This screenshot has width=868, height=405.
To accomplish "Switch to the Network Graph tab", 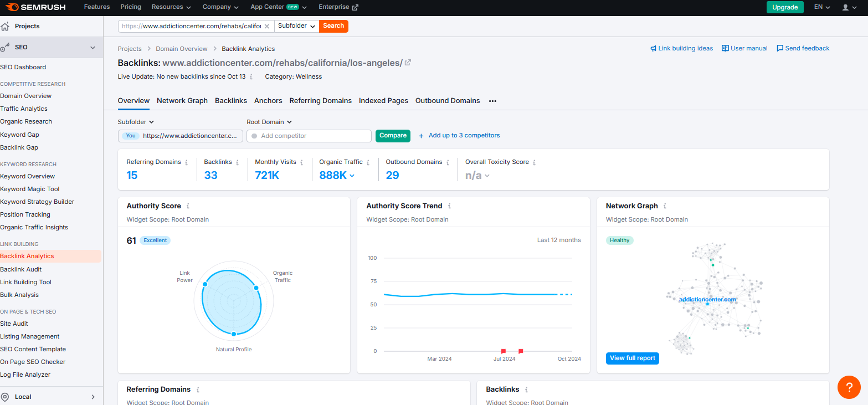I will click(182, 101).
